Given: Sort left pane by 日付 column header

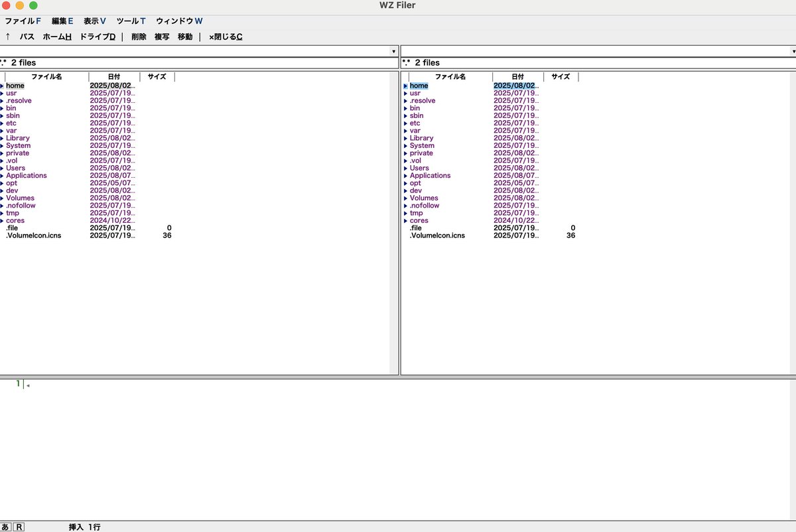Looking at the screenshot, I should pyautogui.click(x=114, y=77).
